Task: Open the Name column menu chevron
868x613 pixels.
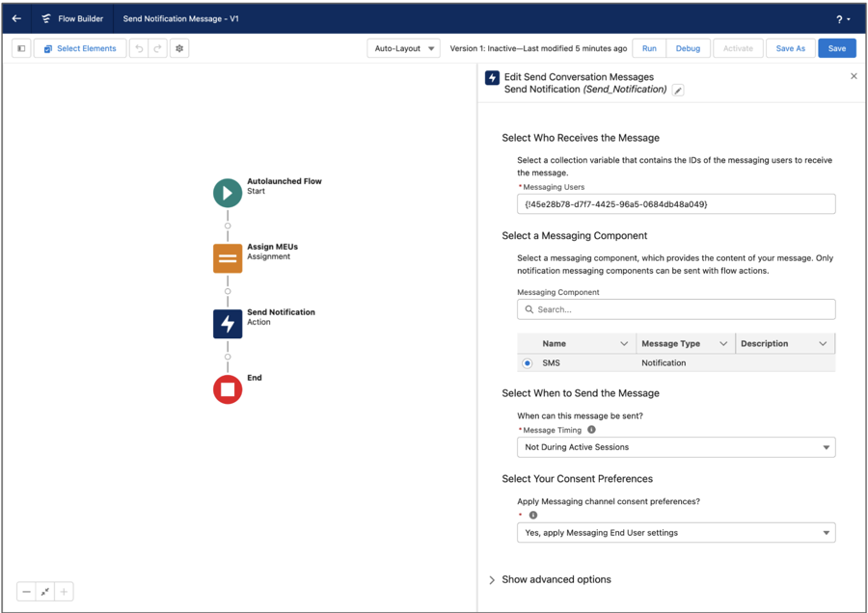Action: point(624,343)
